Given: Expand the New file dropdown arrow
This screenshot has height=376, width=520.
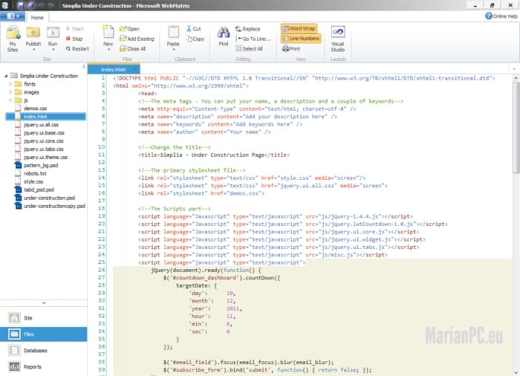Looking at the screenshot, I should 108,50.
